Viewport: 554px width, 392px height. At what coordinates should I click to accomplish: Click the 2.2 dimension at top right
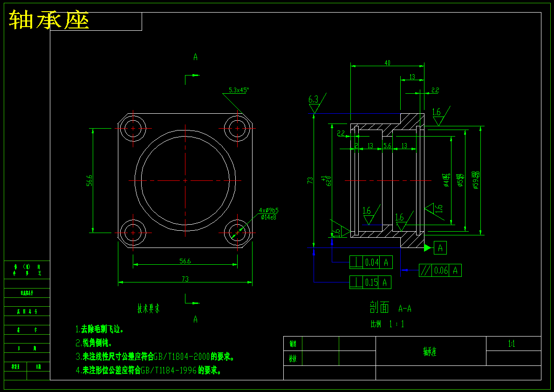pos(435,90)
